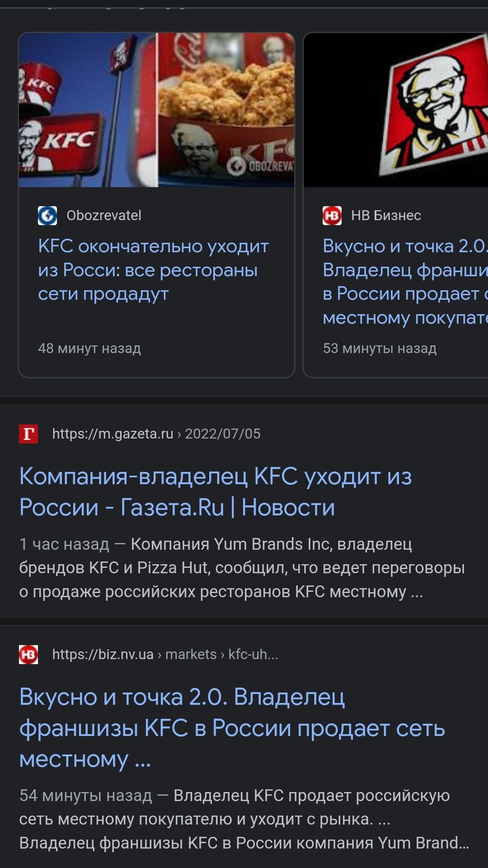Viewport: 488px width, 868px height.
Task: Open the Colonel Sanders logo thumbnail
Action: pyautogui.click(x=396, y=110)
